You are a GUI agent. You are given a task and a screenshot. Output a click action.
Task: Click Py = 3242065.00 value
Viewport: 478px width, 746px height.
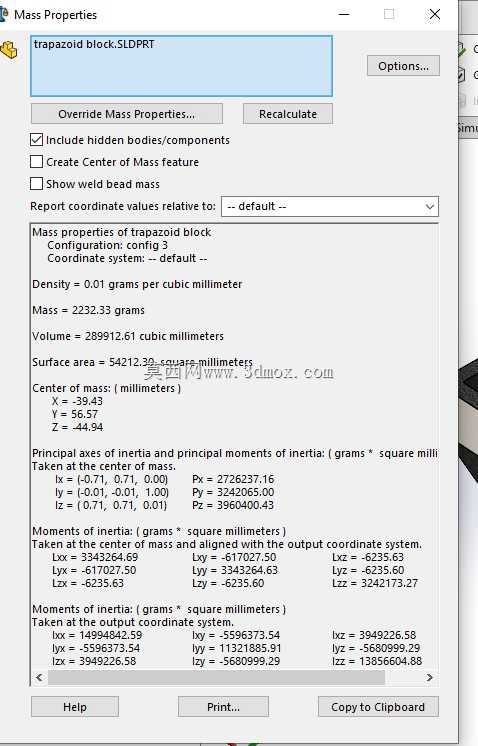pyautogui.click(x=233, y=492)
